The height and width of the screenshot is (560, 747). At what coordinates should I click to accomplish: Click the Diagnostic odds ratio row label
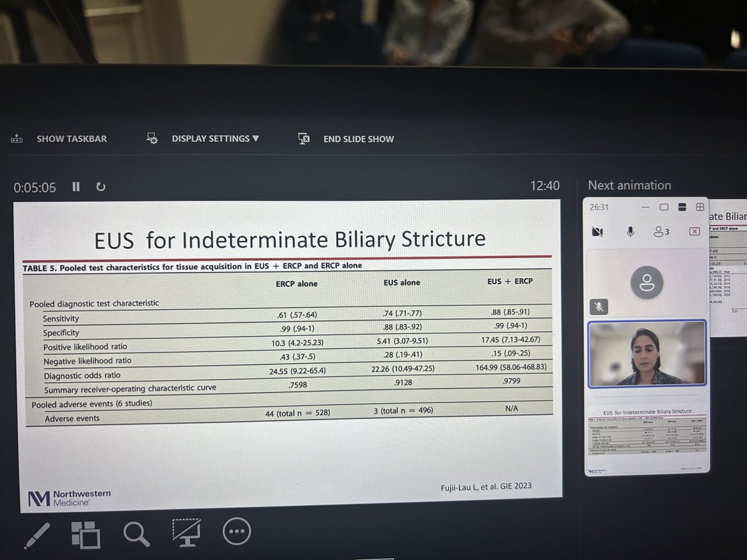[82, 376]
